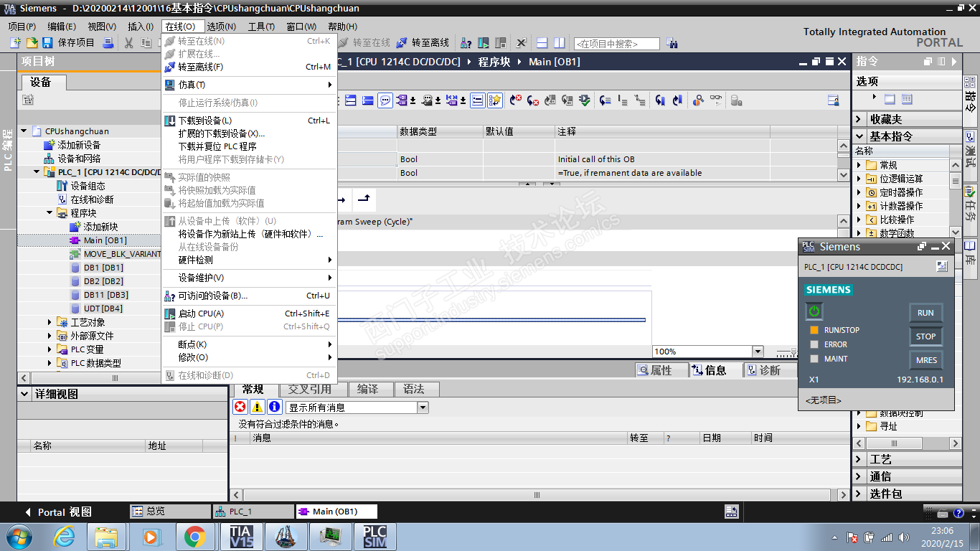Expand the 通信 instruction section

pyautogui.click(x=860, y=476)
